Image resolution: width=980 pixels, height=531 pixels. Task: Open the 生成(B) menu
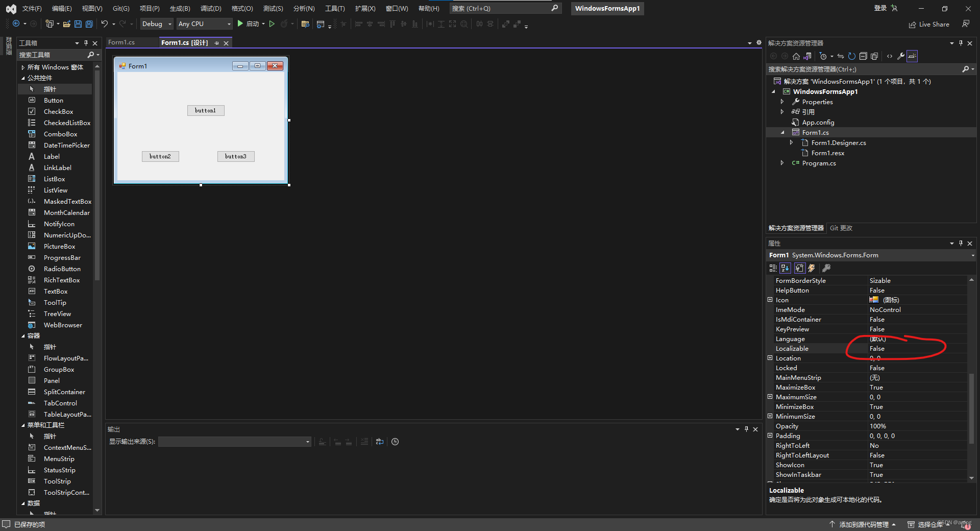coord(180,9)
